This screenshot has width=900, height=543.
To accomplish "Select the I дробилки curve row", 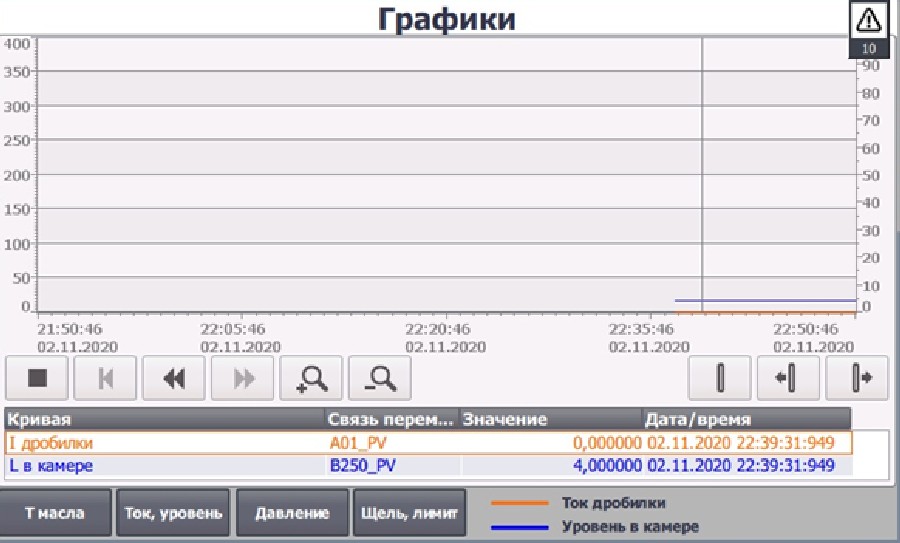I will [428, 443].
